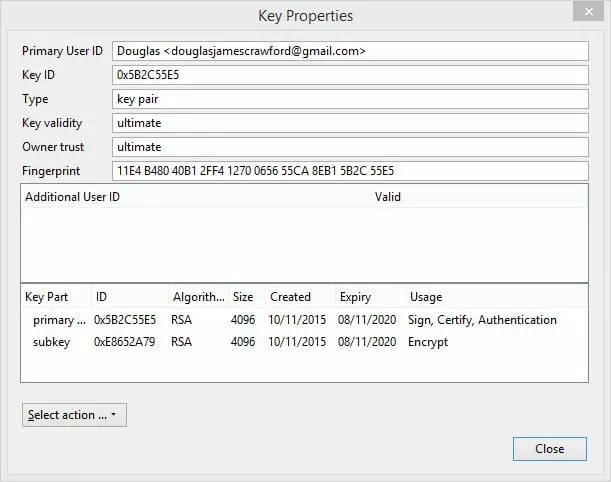Click the Additional User ID column header
This screenshot has height=482, width=611.
[190, 197]
